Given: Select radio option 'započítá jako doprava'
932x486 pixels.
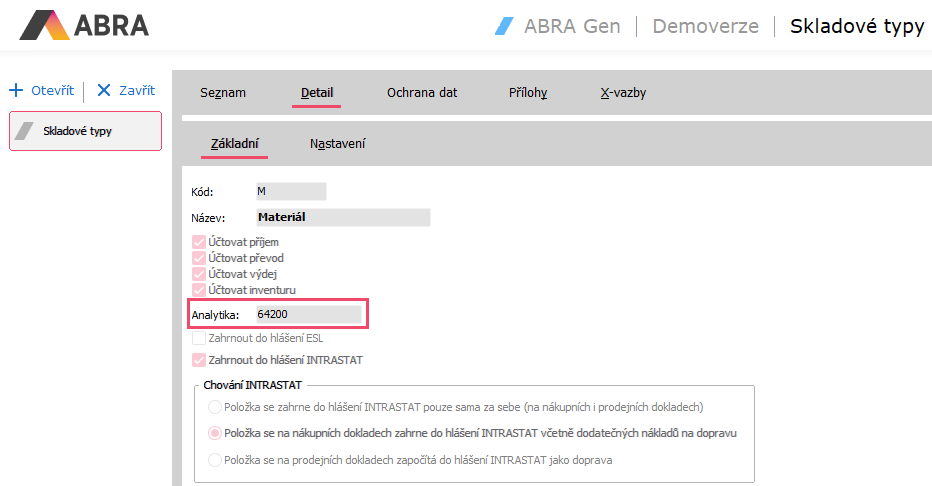Looking at the screenshot, I should [214, 460].
